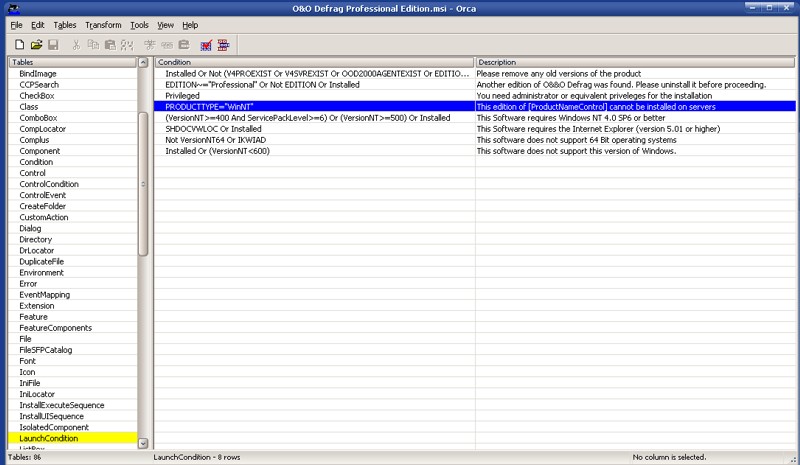Viewport: 800px width, 465px height.
Task: Click the Orca app icon in title bar
Action: tap(14, 9)
